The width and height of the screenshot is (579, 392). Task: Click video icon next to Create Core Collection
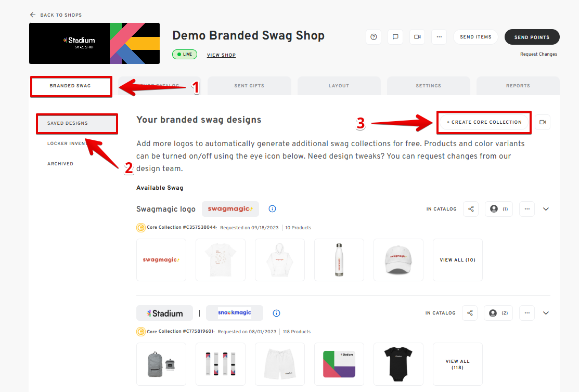coord(543,122)
